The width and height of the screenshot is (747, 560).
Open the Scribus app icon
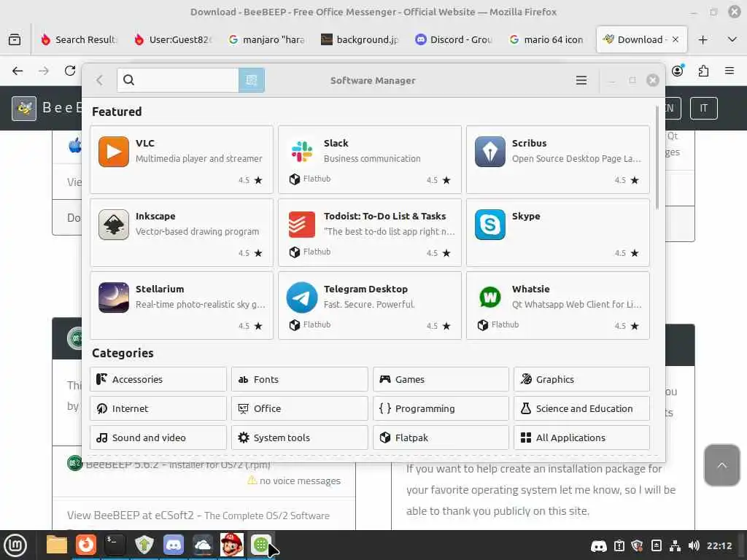point(489,152)
